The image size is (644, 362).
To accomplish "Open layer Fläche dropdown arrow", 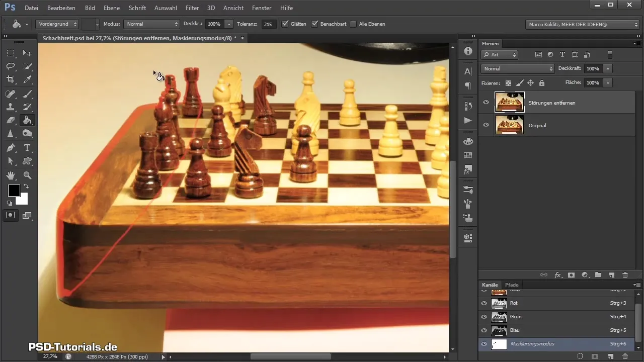I will 608,82.
